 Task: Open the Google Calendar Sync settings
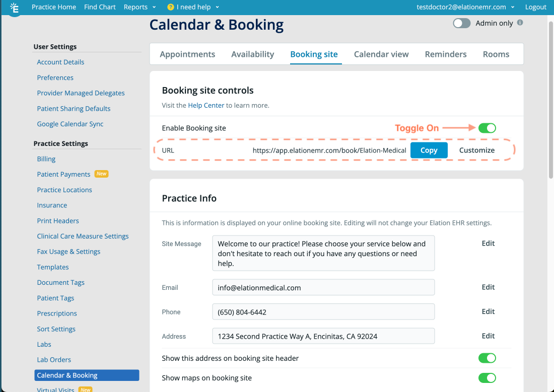[70, 124]
